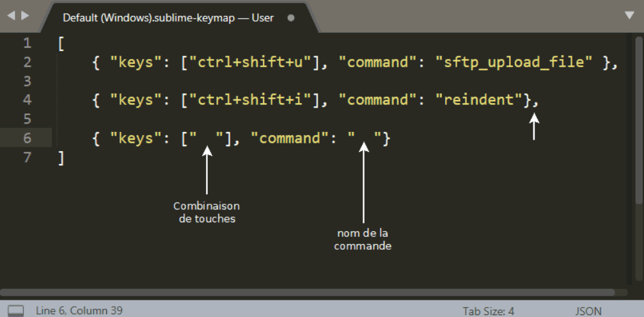
Task: Click the "command" word on line 4
Action: click(x=377, y=100)
